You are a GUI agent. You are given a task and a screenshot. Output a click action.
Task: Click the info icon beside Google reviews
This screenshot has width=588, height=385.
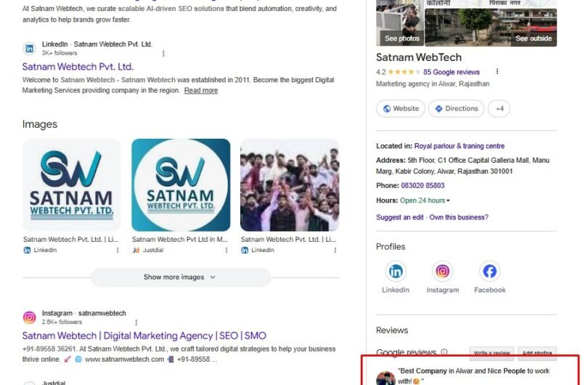(x=444, y=352)
